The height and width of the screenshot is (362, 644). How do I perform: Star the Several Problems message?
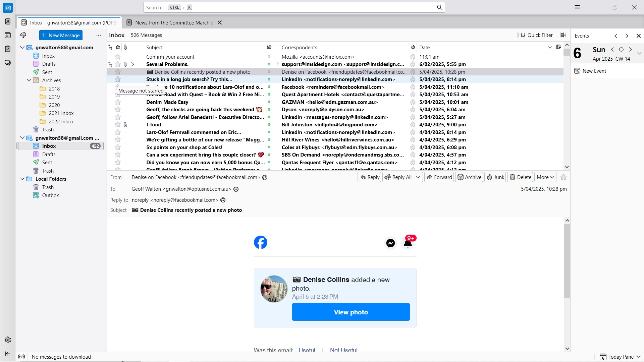click(118, 64)
